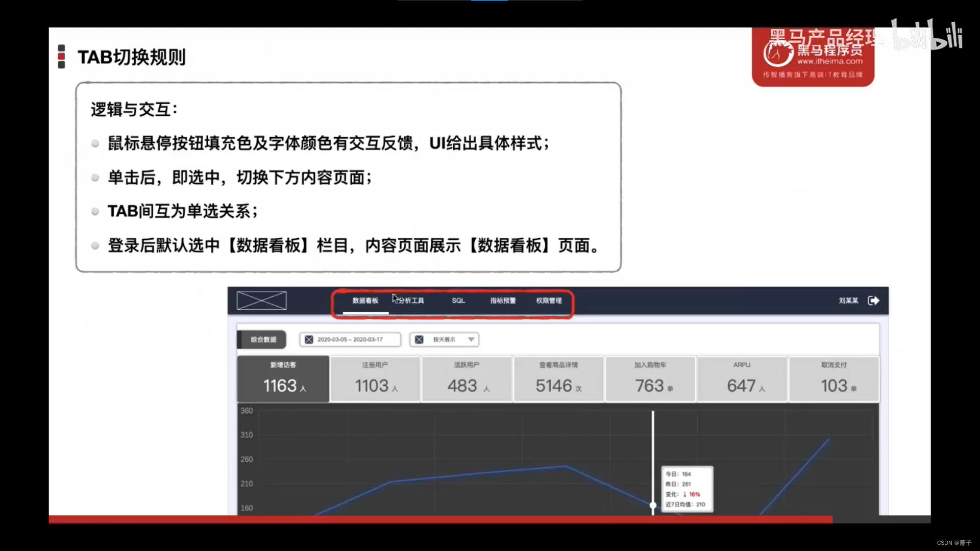Select the 活跃用户 483 card
The height and width of the screenshot is (551, 980).
(x=467, y=379)
